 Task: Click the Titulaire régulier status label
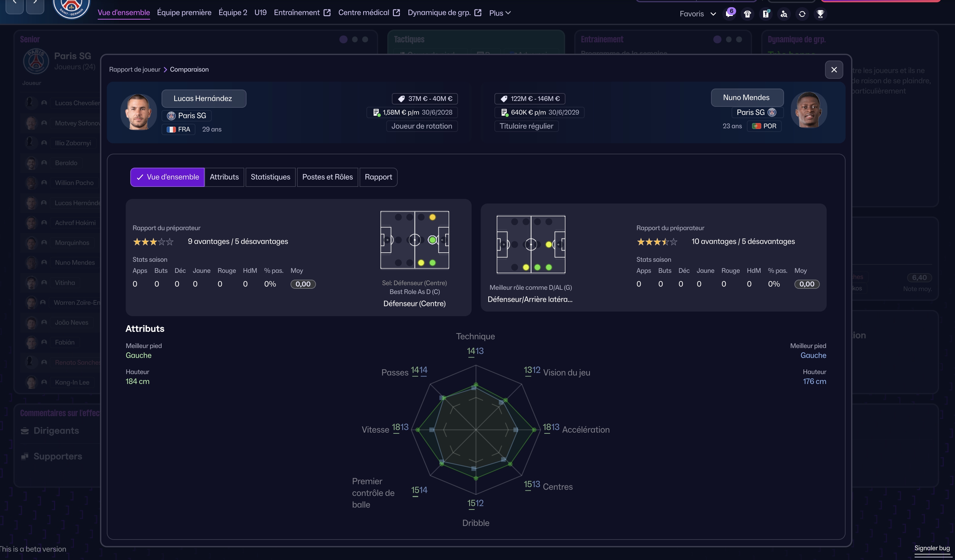click(x=526, y=126)
